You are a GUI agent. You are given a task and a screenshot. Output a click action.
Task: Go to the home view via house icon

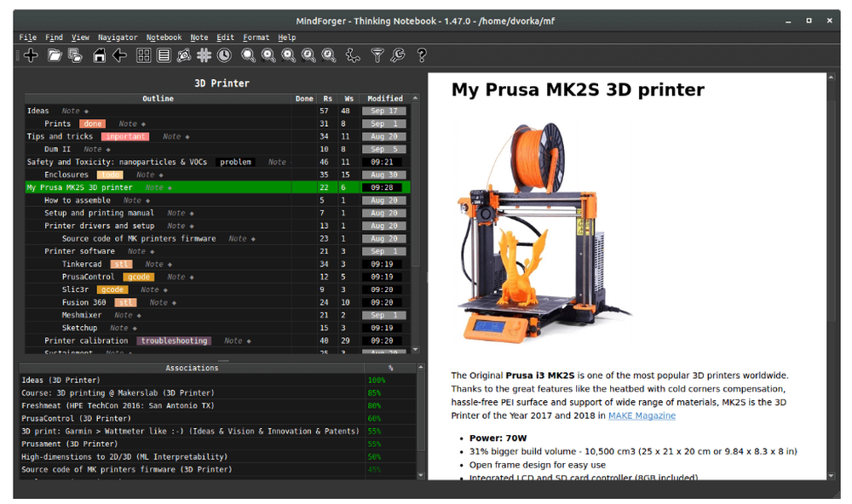[99, 54]
